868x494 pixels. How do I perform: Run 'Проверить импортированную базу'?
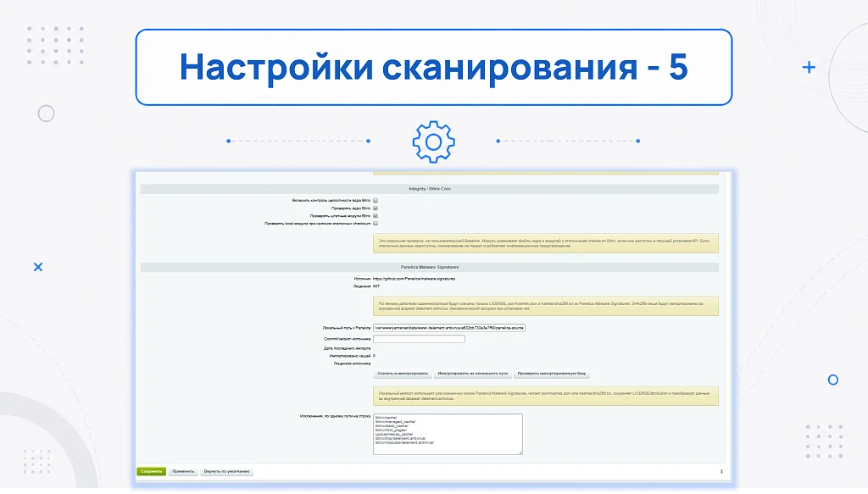click(552, 374)
